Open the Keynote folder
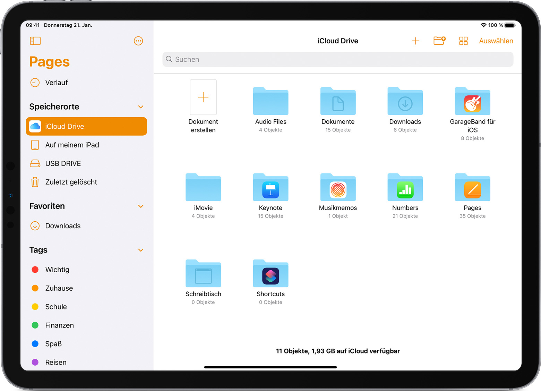 click(x=271, y=196)
